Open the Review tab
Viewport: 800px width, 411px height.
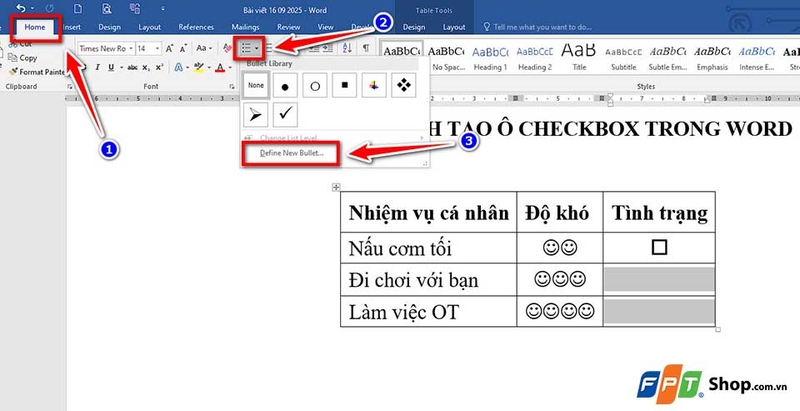[288, 27]
